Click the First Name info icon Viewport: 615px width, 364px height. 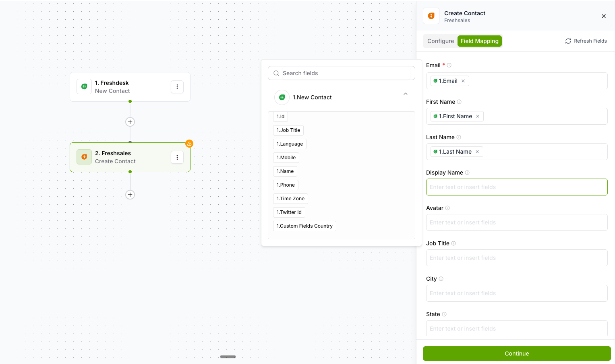[x=459, y=102]
